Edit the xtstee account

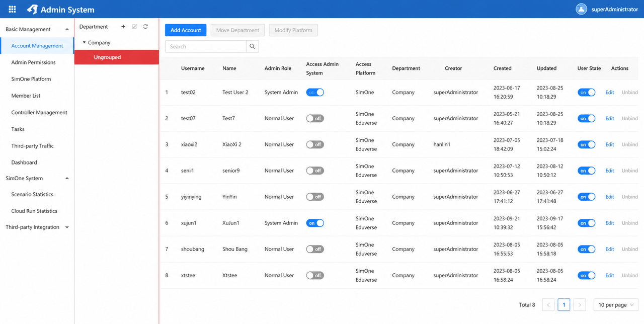(x=610, y=275)
